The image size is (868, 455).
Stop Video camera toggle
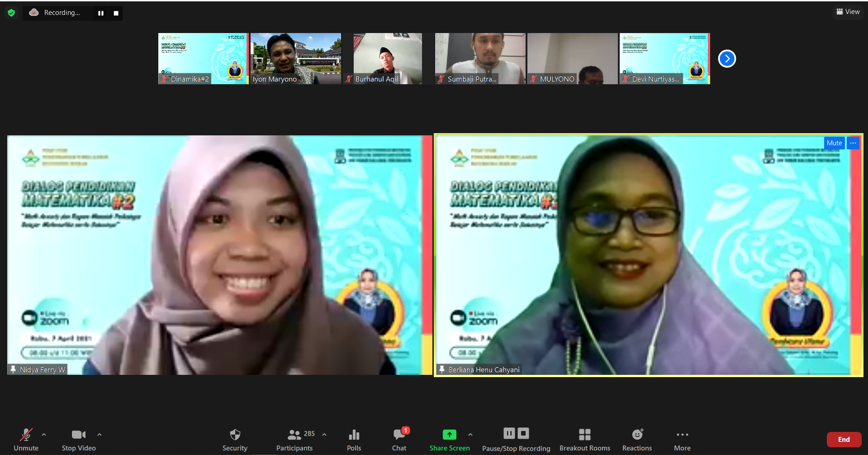(x=79, y=440)
